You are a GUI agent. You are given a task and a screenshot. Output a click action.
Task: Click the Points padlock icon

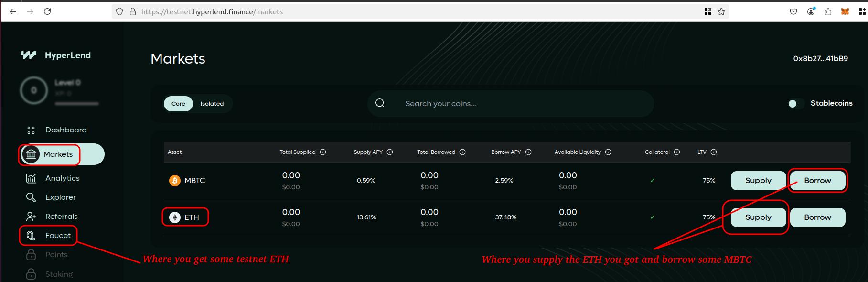point(31,255)
